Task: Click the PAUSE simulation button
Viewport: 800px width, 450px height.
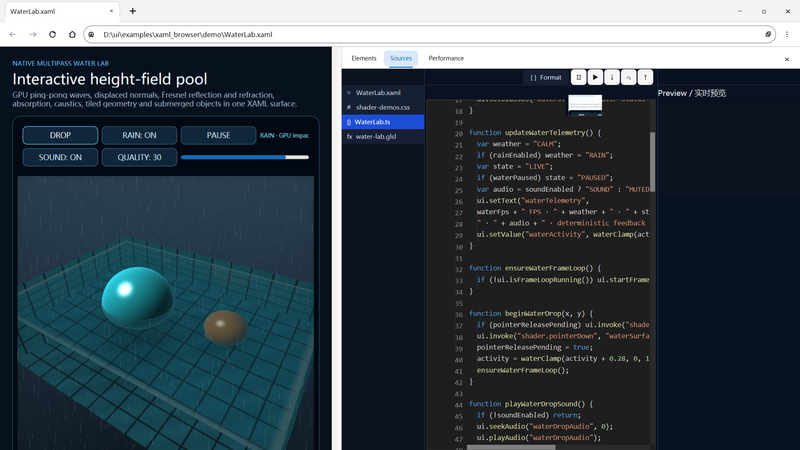Action: click(218, 135)
